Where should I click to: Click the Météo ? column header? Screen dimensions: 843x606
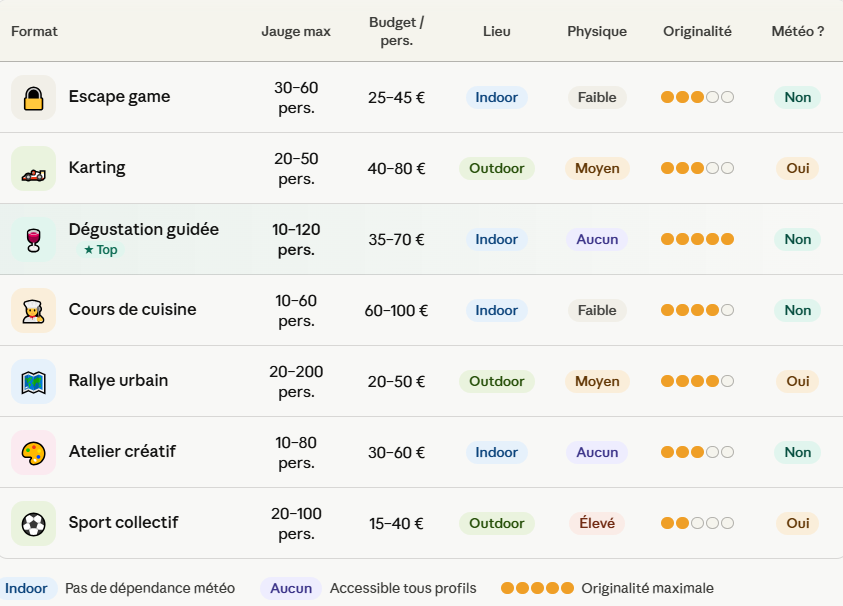pyautogui.click(x=798, y=31)
